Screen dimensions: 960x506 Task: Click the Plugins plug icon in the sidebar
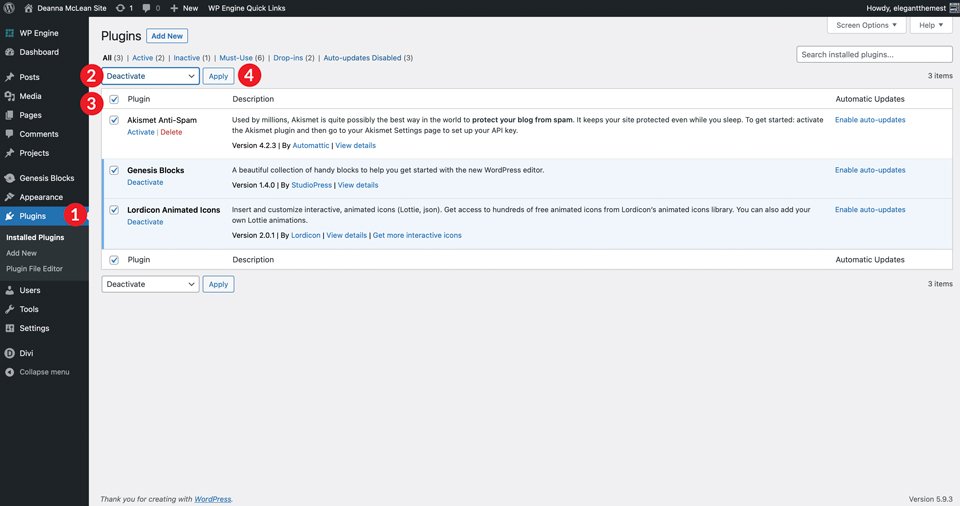click(x=9, y=216)
